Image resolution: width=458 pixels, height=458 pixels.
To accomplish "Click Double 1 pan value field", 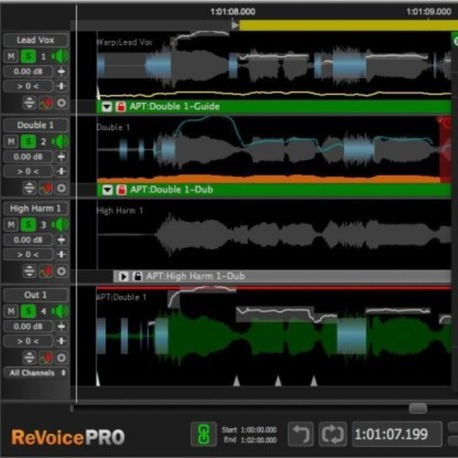I will 28,171.
